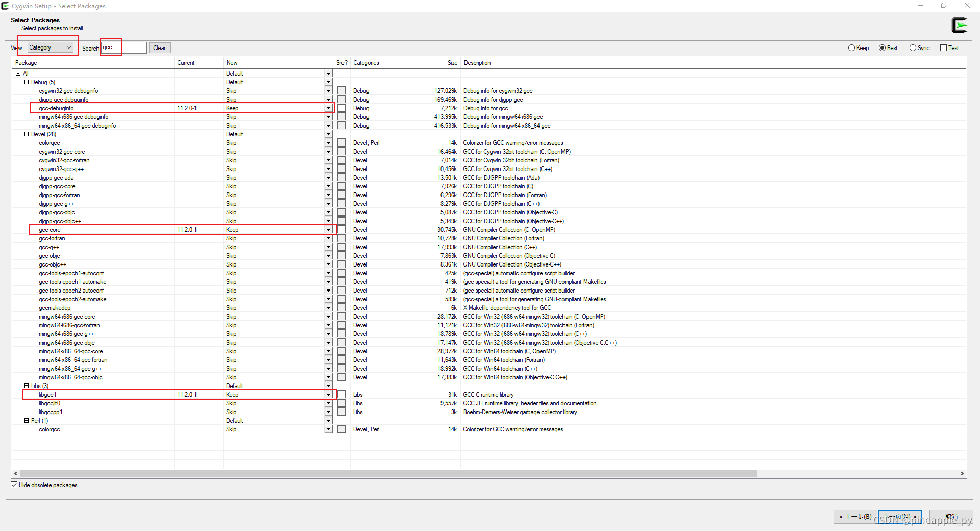The width and height of the screenshot is (980, 531).
Task: Click gcc-core current version 11.2.0-1
Action: tap(187, 230)
